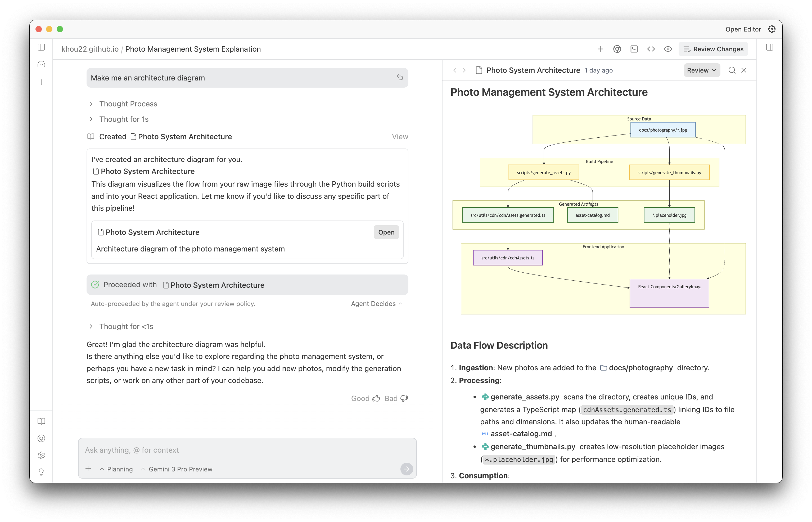Open the knowledge book icon in sidebar
Screen dimensions: 812x522
click(x=41, y=421)
